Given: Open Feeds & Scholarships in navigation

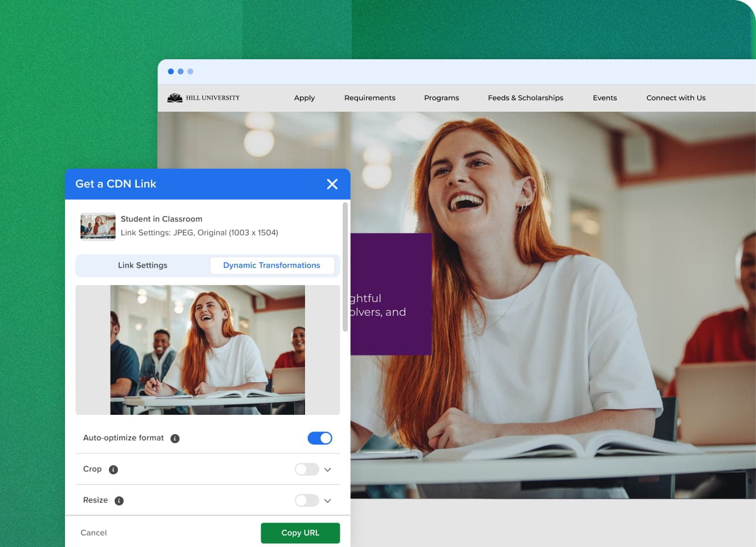Looking at the screenshot, I should click(526, 98).
